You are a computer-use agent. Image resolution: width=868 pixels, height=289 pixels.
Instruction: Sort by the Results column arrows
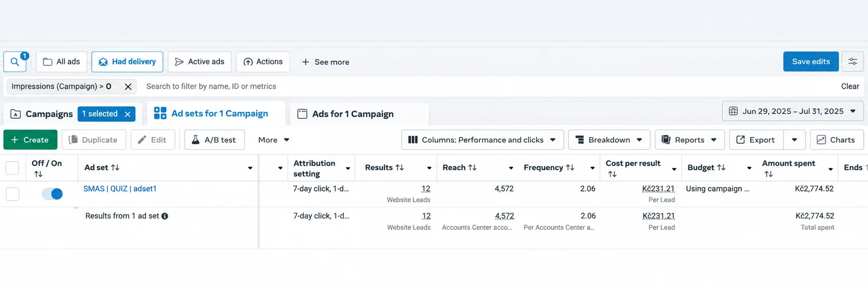coord(400,168)
